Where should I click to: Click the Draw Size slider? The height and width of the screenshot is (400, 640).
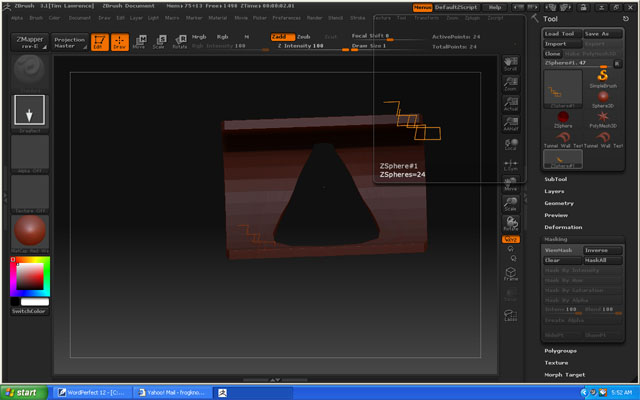386,46
